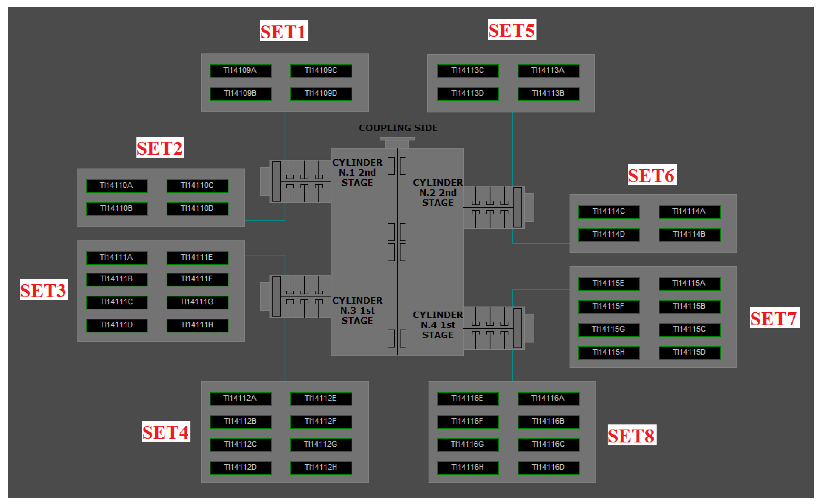Open the TI14115G sensor field

(x=609, y=330)
